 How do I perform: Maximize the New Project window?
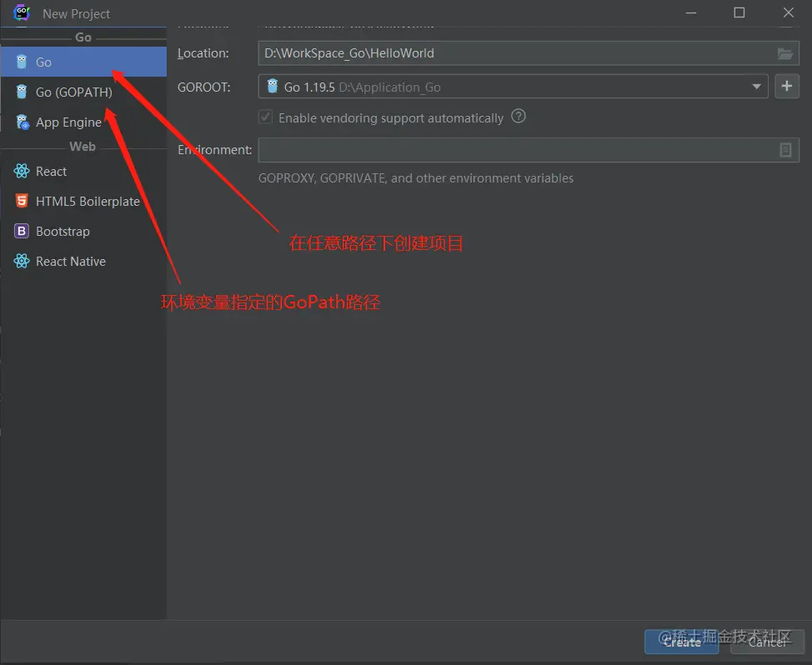tap(739, 13)
